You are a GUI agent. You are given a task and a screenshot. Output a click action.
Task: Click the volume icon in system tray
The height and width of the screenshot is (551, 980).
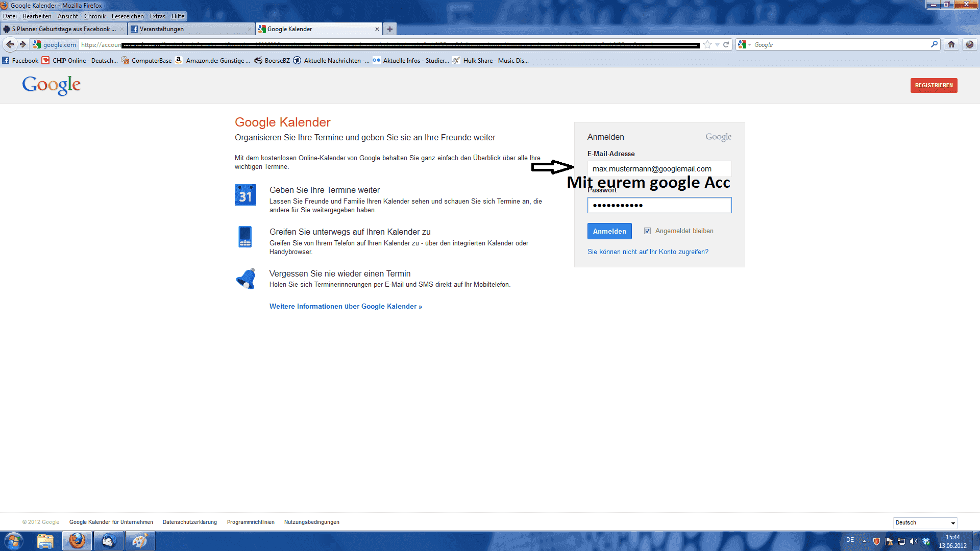[914, 541]
